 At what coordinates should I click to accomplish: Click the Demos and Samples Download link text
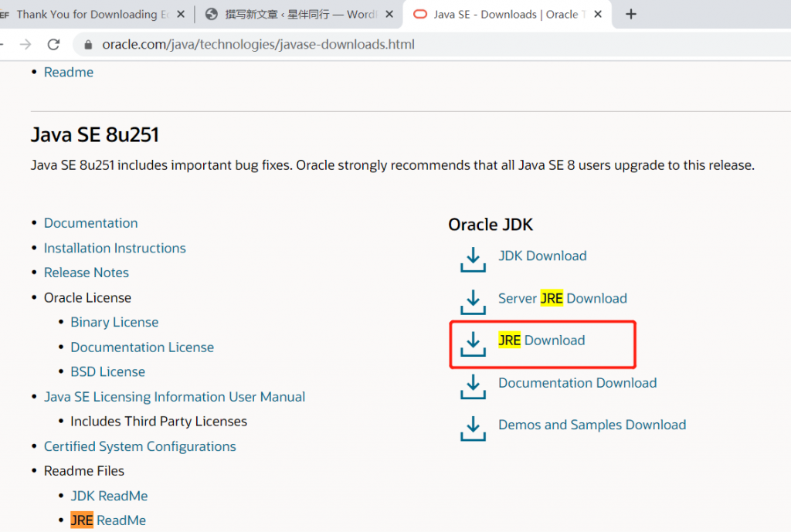[592, 425]
